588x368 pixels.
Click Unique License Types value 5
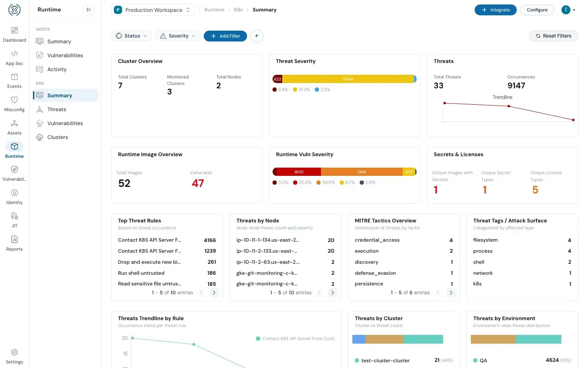pos(535,190)
